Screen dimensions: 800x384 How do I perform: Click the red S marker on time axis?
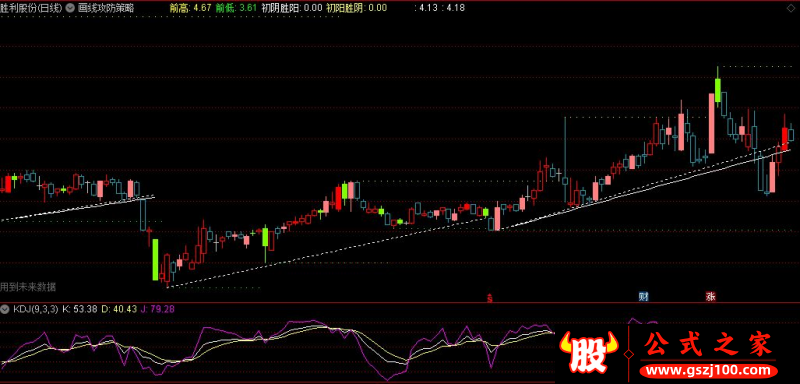[490, 297]
